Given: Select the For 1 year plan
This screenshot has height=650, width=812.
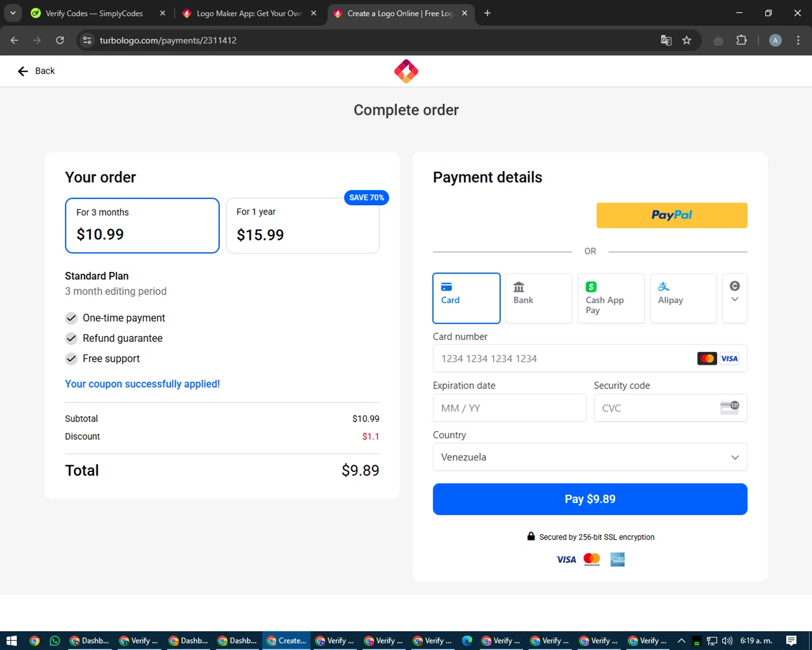Looking at the screenshot, I should point(303,225).
